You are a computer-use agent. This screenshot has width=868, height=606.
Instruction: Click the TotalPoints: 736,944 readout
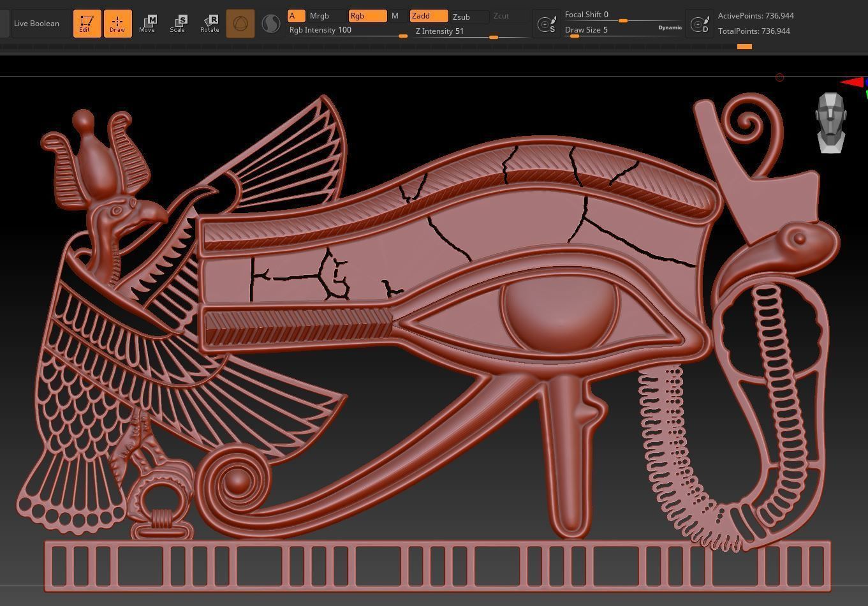754,31
